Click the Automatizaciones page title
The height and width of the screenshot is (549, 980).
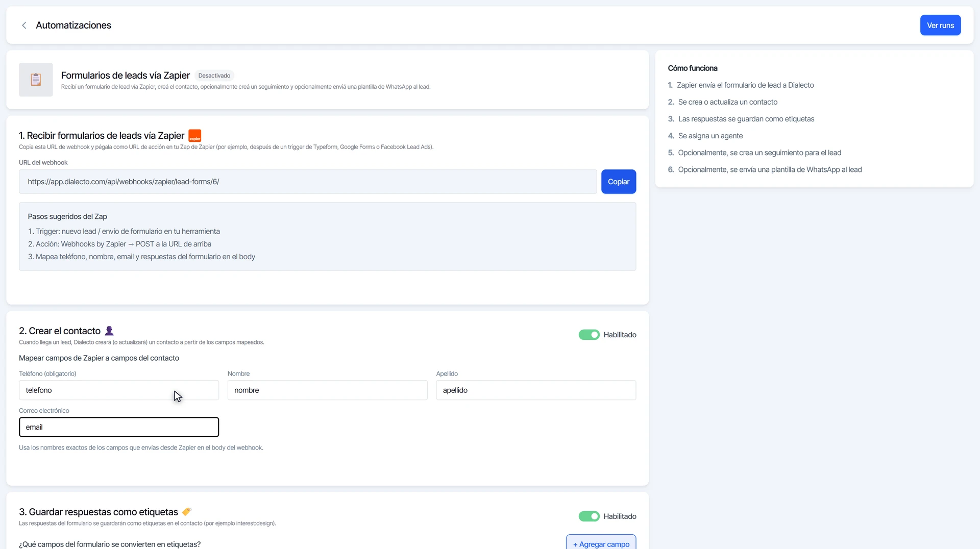coord(73,25)
